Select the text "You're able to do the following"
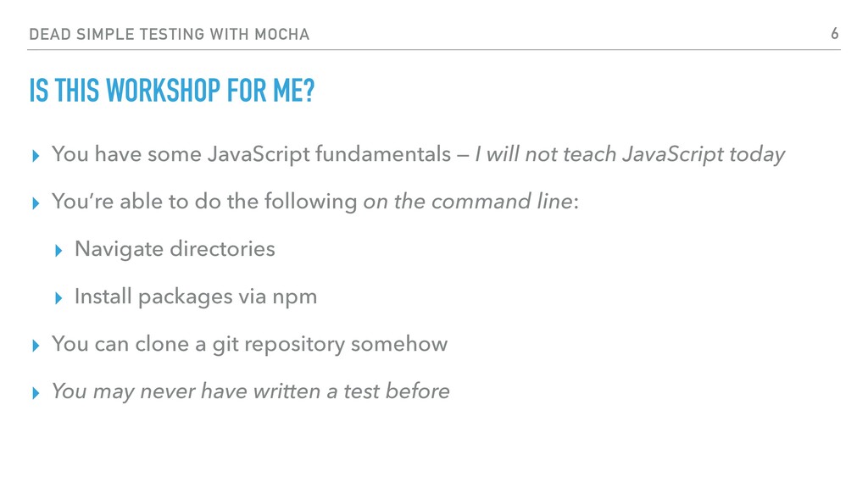 pos(205,202)
